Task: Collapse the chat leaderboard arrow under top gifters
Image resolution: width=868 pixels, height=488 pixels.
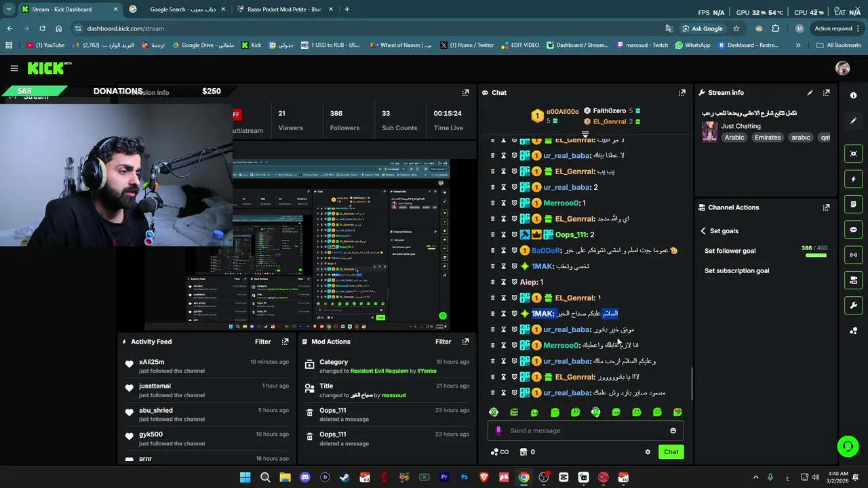Action: click(x=585, y=134)
